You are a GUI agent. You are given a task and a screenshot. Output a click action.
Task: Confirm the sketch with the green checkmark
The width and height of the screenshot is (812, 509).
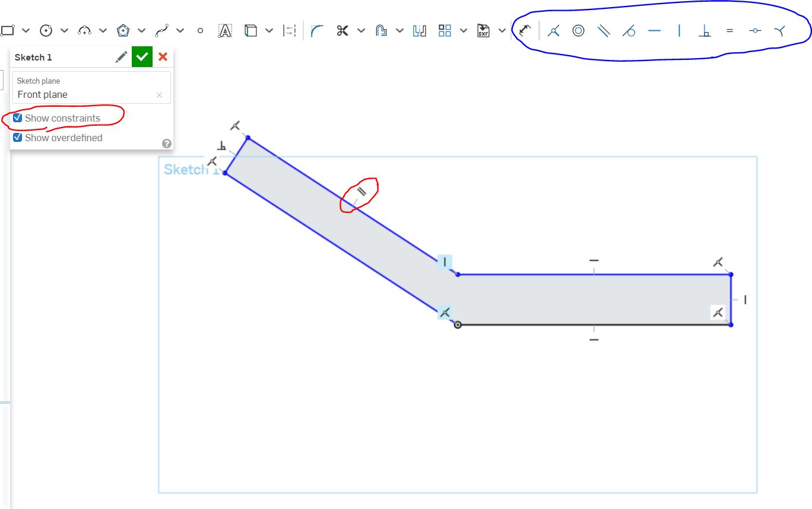(x=142, y=57)
